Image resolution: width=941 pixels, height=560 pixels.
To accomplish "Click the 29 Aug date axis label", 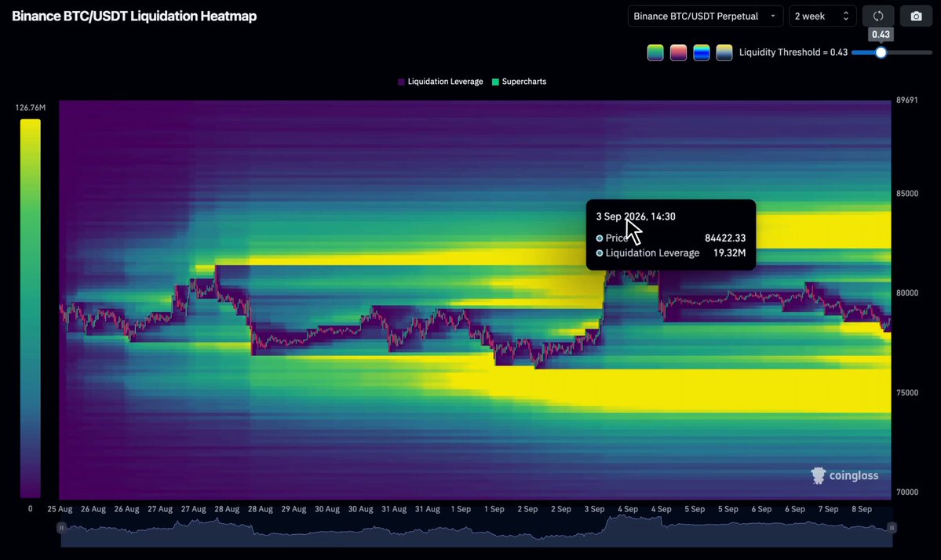I will pos(294,509).
